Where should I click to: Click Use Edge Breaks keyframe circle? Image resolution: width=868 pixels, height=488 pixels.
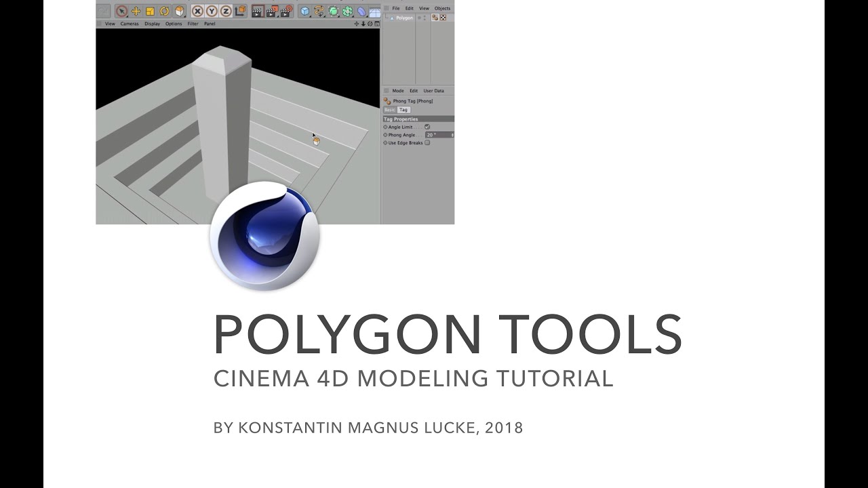(385, 143)
